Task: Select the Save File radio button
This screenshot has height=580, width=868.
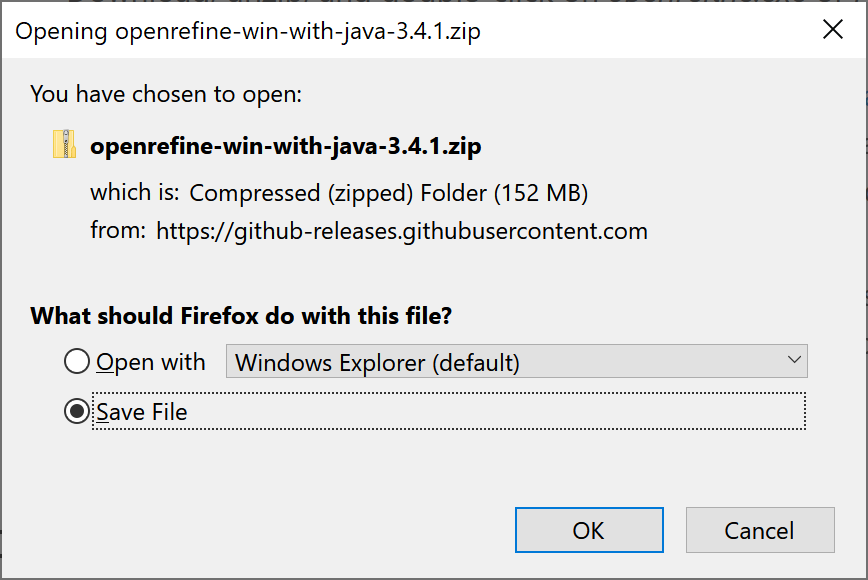Action: click(x=76, y=411)
